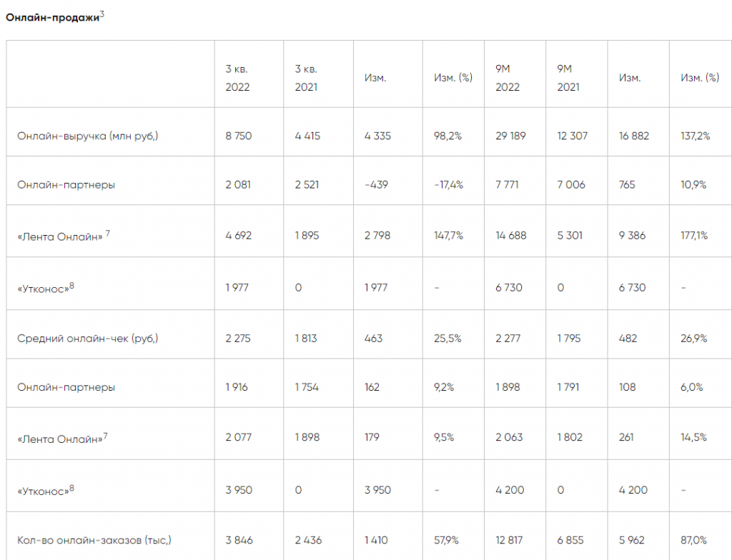Image resolution: width=732 pixels, height=560 pixels.
Task: Select the Средний онлайн-чек (руб,) row label
Action: click(87, 339)
